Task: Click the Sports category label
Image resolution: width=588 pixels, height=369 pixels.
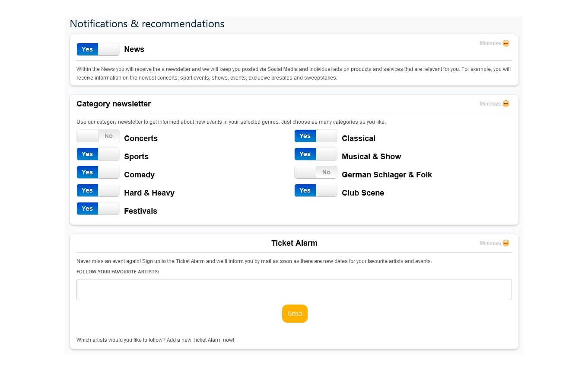Action: click(x=136, y=157)
